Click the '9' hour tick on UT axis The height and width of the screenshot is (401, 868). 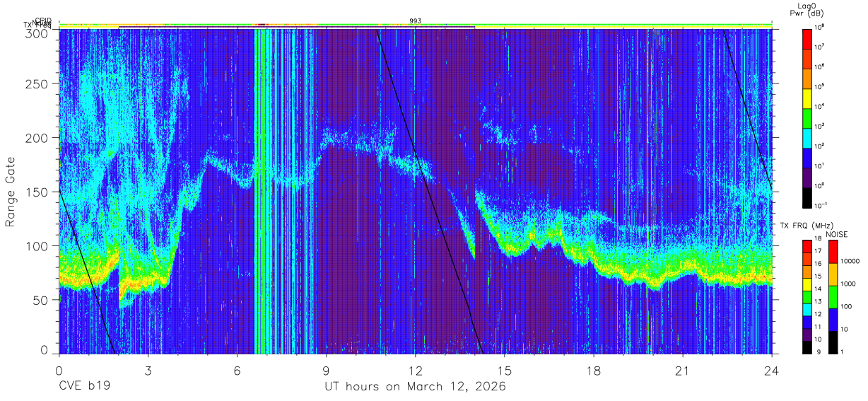click(x=327, y=371)
